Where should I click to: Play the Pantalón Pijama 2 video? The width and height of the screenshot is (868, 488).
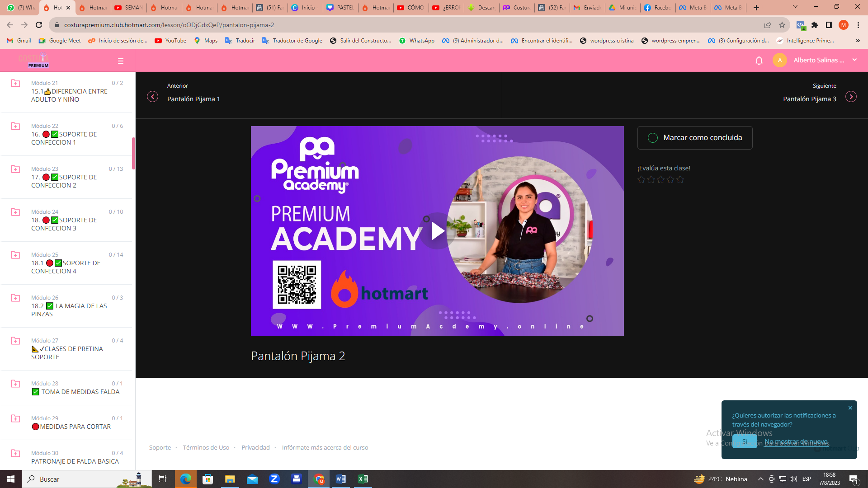pyautogui.click(x=437, y=231)
